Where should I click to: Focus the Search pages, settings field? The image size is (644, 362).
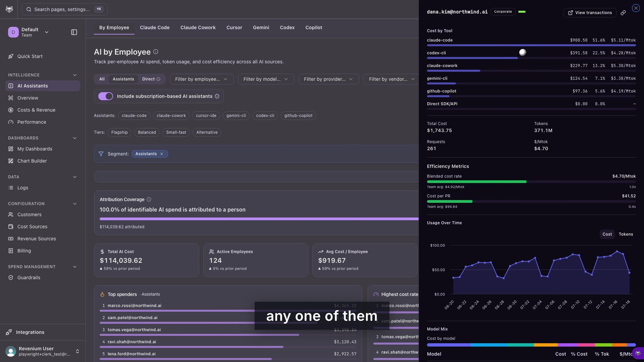tap(65, 9)
